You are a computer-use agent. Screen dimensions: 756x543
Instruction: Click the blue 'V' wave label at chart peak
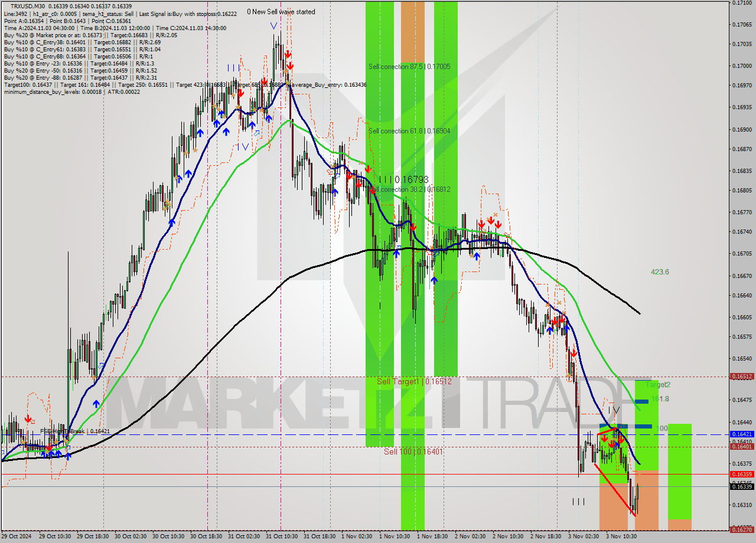pos(273,26)
